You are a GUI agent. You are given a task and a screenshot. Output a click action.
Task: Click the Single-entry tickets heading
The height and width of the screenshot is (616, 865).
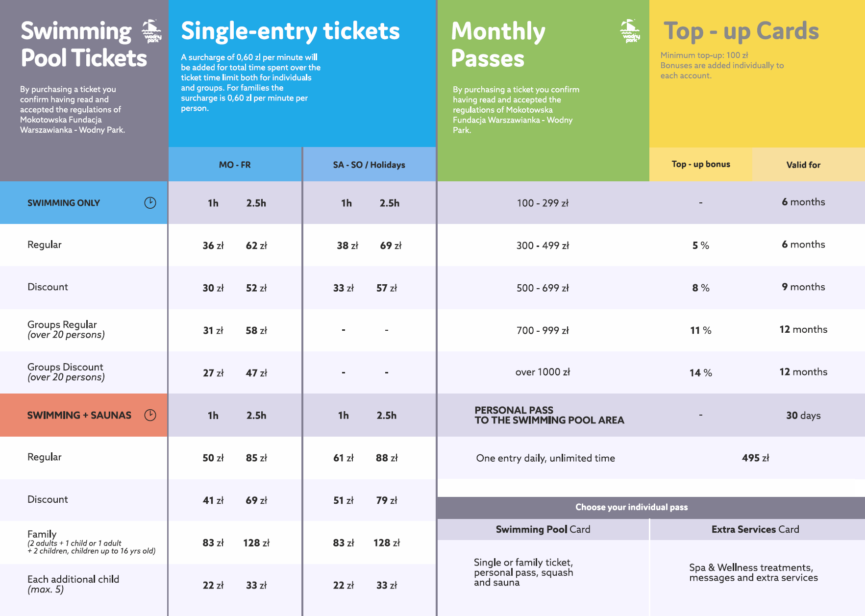click(x=290, y=31)
